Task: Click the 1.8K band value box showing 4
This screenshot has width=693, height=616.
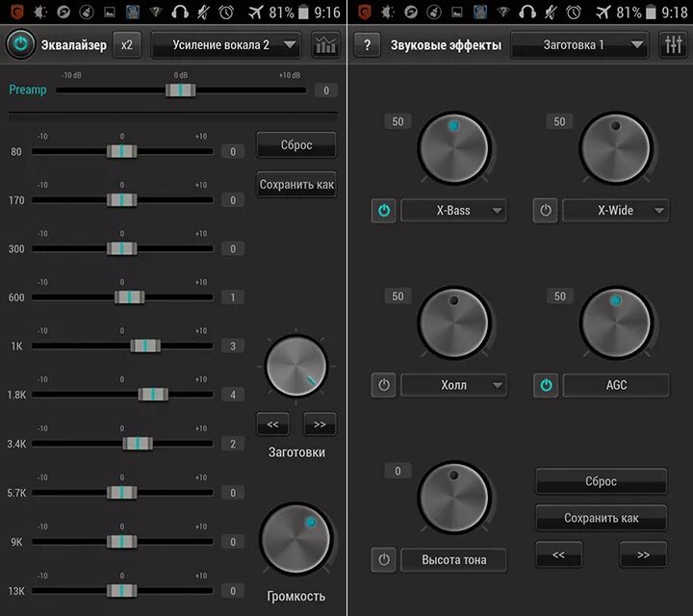Action: tap(233, 395)
